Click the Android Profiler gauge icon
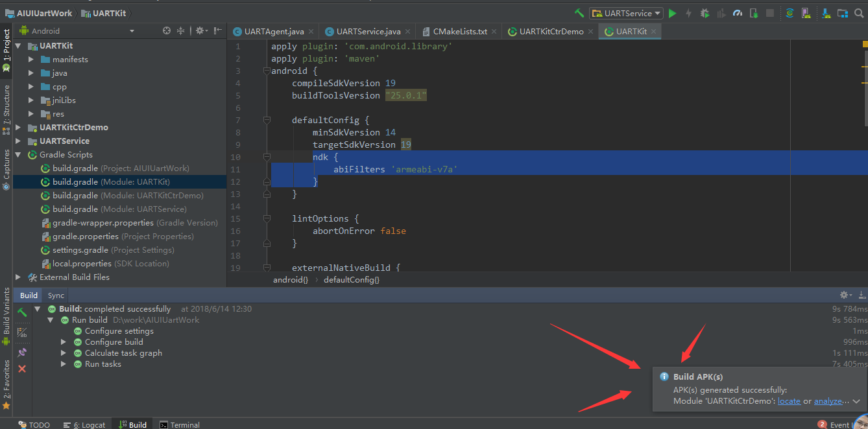868x429 pixels. (x=737, y=13)
